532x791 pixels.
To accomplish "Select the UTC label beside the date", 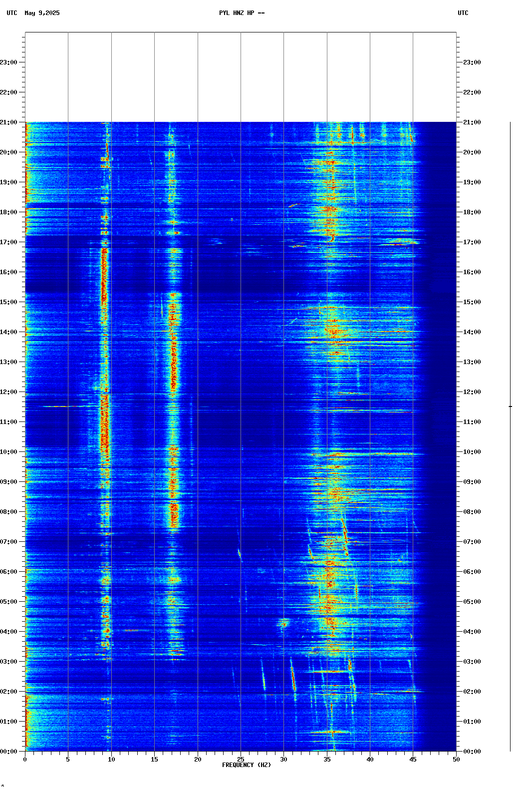I will (x=12, y=13).
